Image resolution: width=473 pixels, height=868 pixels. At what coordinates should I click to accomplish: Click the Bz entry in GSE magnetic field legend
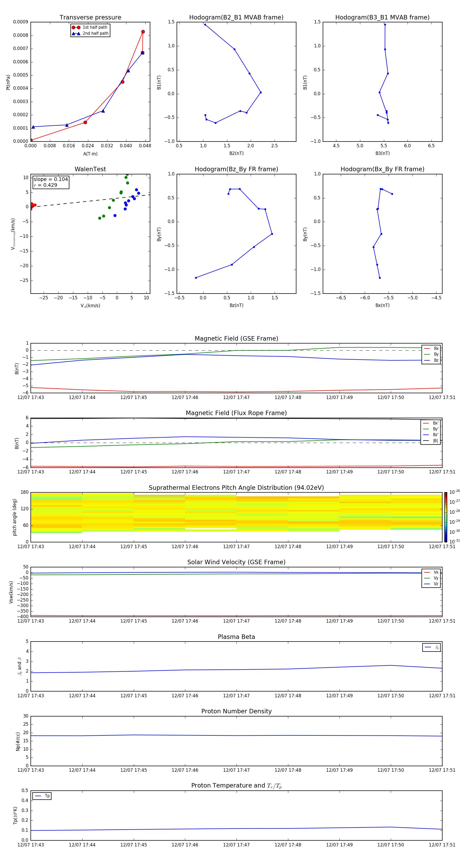click(431, 360)
